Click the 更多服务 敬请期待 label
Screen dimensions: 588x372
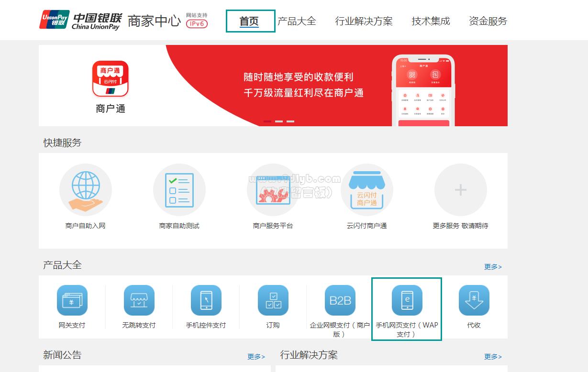(461, 226)
